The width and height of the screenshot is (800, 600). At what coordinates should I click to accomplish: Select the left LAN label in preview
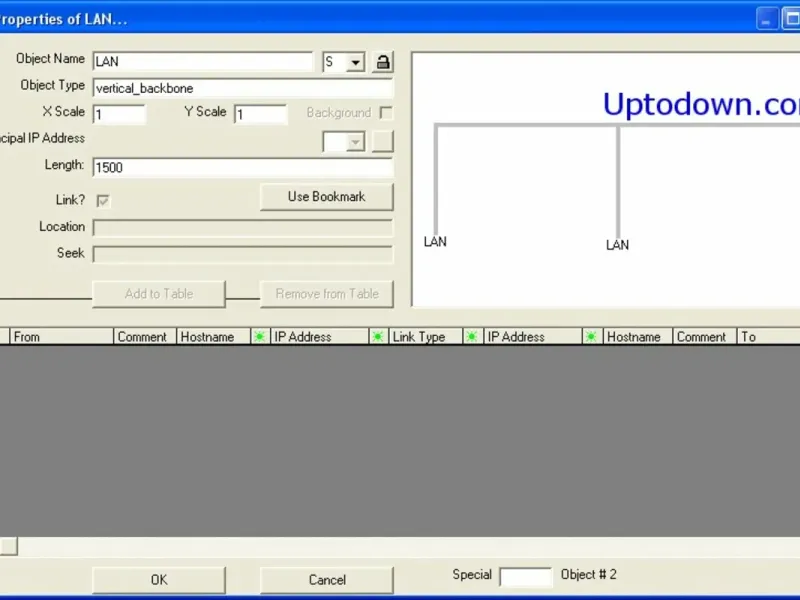tap(435, 242)
